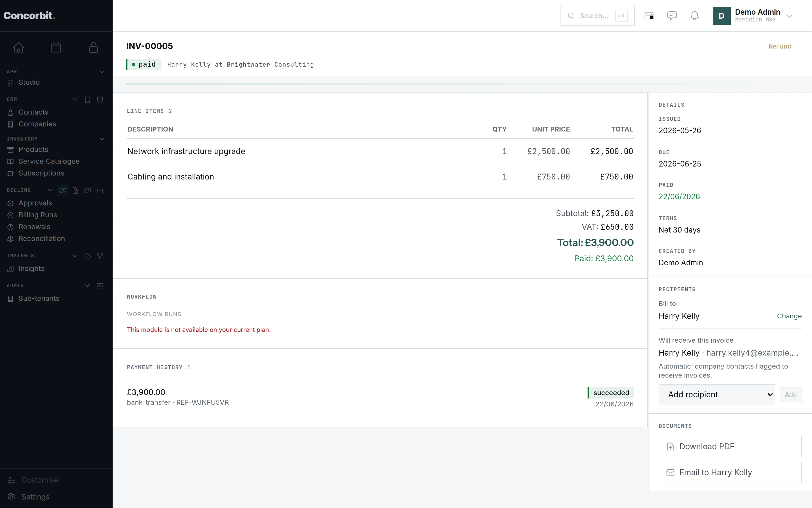Click the second banknote icon beside Billing
The width and height of the screenshot is (812, 508).
coord(88,190)
